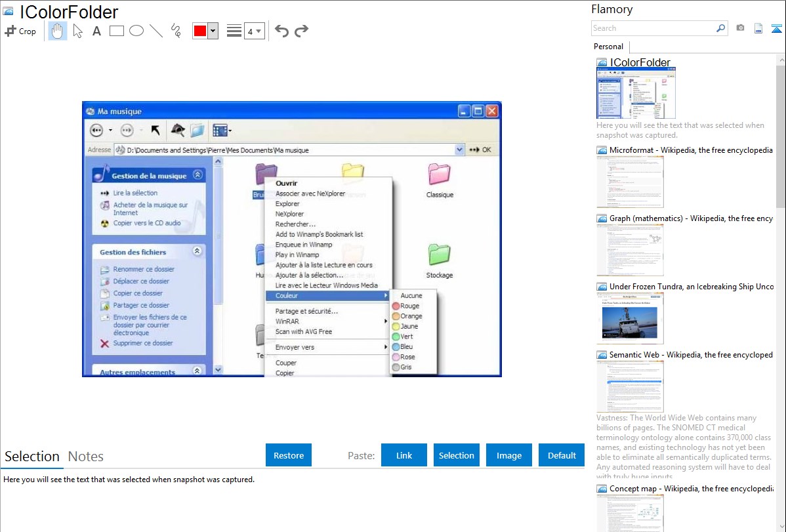Open the Personal tab
This screenshot has height=532, width=786.
click(609, 47)
